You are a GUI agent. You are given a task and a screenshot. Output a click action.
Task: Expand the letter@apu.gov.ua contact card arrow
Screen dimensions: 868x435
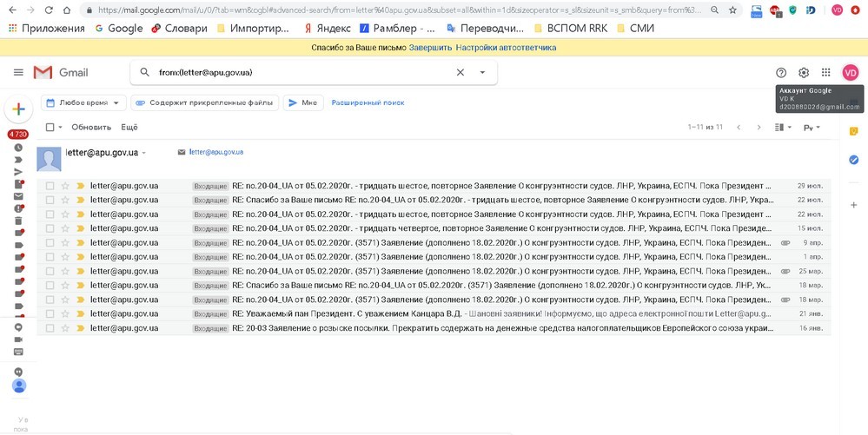(x=144, y=153)
